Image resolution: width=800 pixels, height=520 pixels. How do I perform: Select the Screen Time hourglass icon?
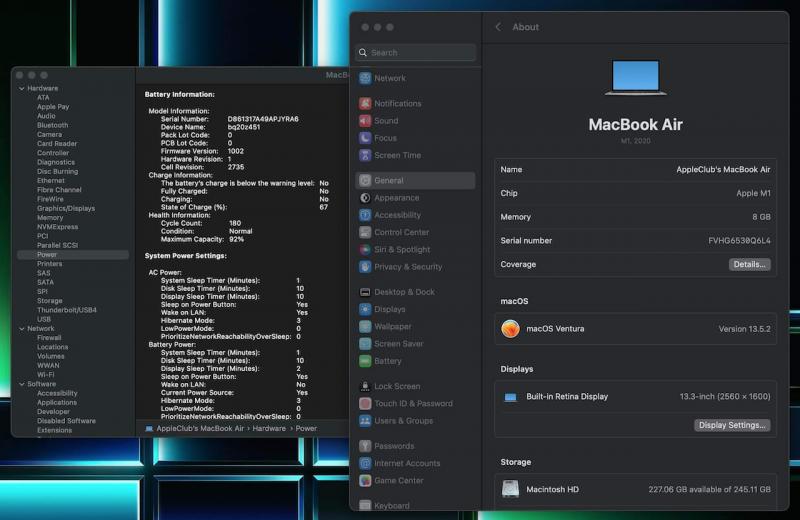click(365, 155)
